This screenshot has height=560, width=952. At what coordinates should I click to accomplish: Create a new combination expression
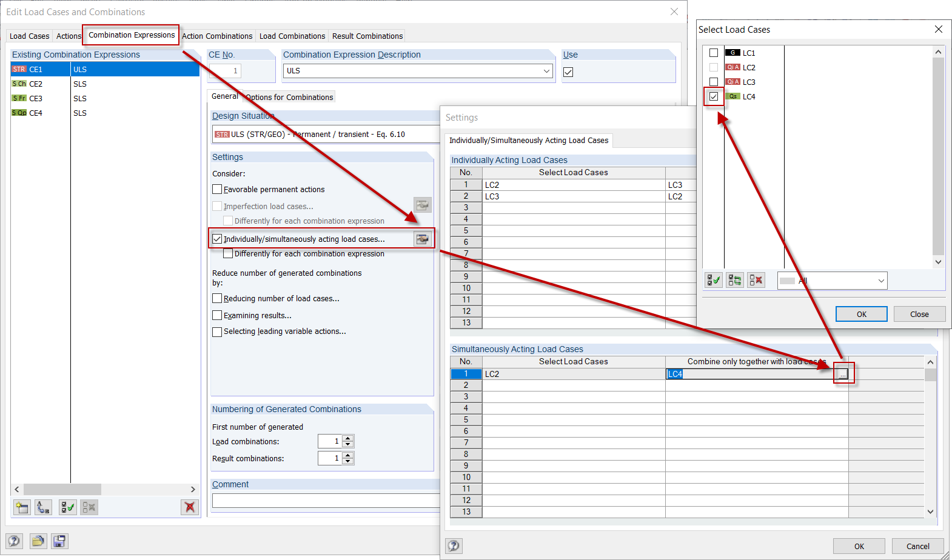pos(22,507)
